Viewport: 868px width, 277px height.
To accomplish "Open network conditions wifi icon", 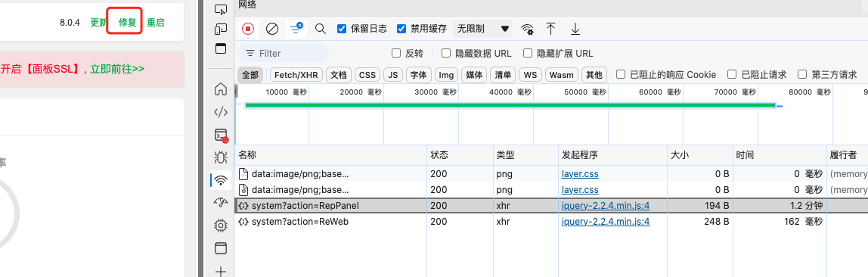I will coord(528,29).
